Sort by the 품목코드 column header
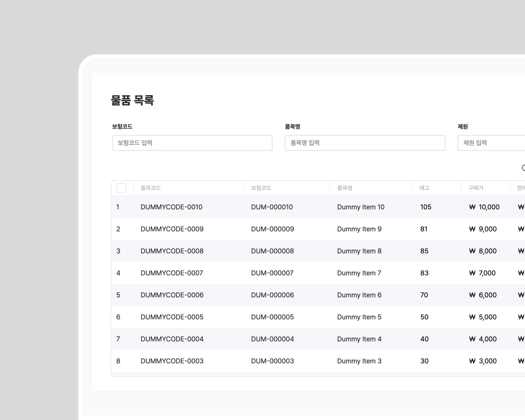This screenshot has width=525, height=420. coord(151,188)
